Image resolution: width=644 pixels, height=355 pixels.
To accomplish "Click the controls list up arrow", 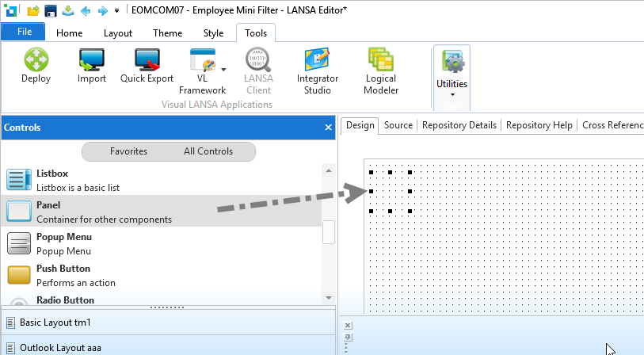I will point(329,170).
